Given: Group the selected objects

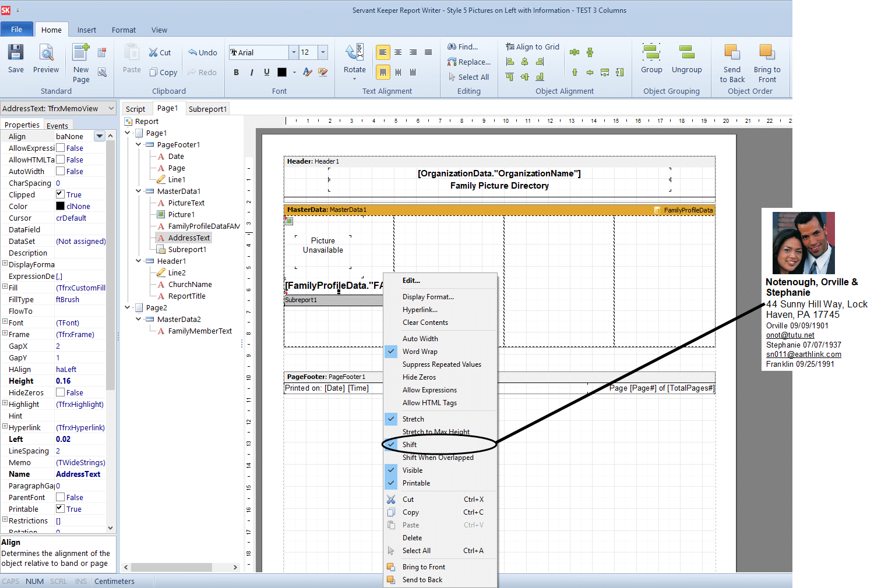Looking at the screenshot, I should click(651, 58).
